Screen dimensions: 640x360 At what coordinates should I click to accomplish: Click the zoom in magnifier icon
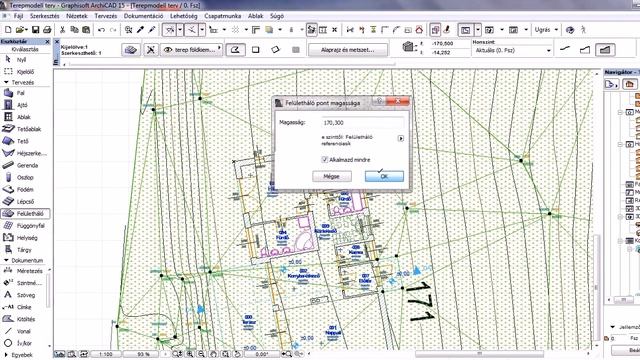[x=190, y=354]
